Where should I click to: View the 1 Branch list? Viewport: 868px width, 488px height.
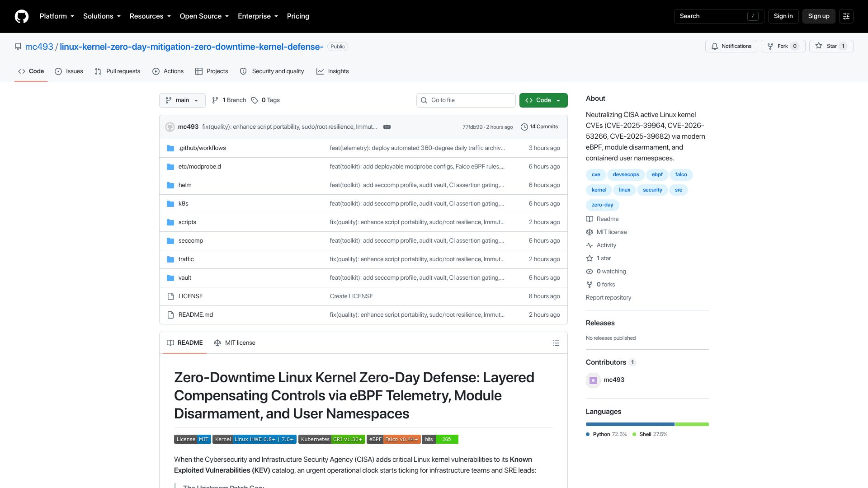[x=229, y=100]
